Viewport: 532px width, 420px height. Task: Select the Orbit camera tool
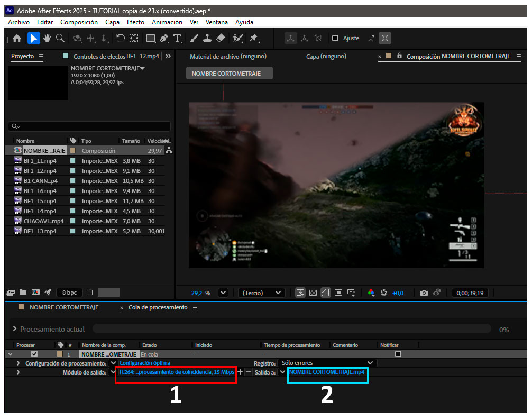click(x=77, y=38)
